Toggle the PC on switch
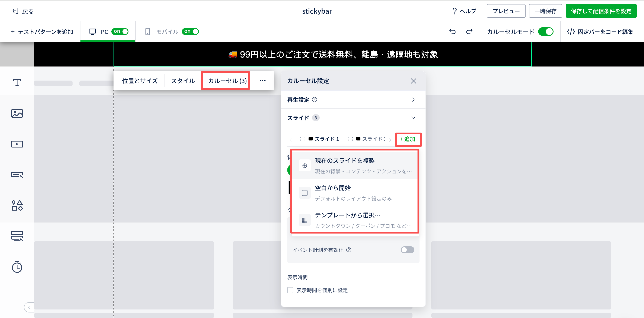 click(x=120, y=32)
